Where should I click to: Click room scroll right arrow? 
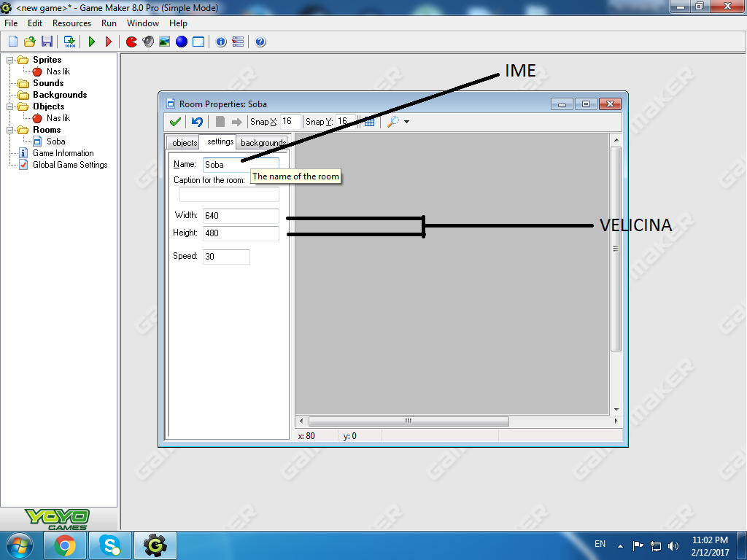[616, 421]
